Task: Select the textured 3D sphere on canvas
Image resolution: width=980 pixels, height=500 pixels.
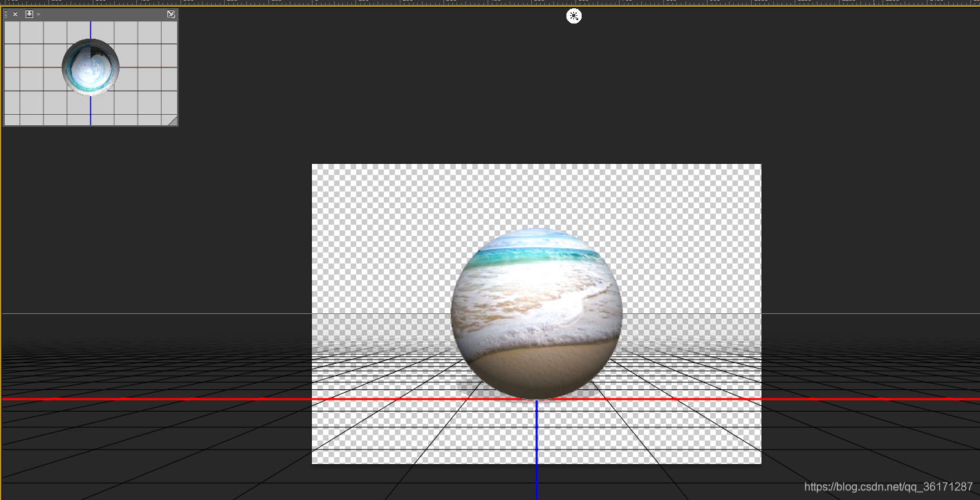Action: coord(537,313)
